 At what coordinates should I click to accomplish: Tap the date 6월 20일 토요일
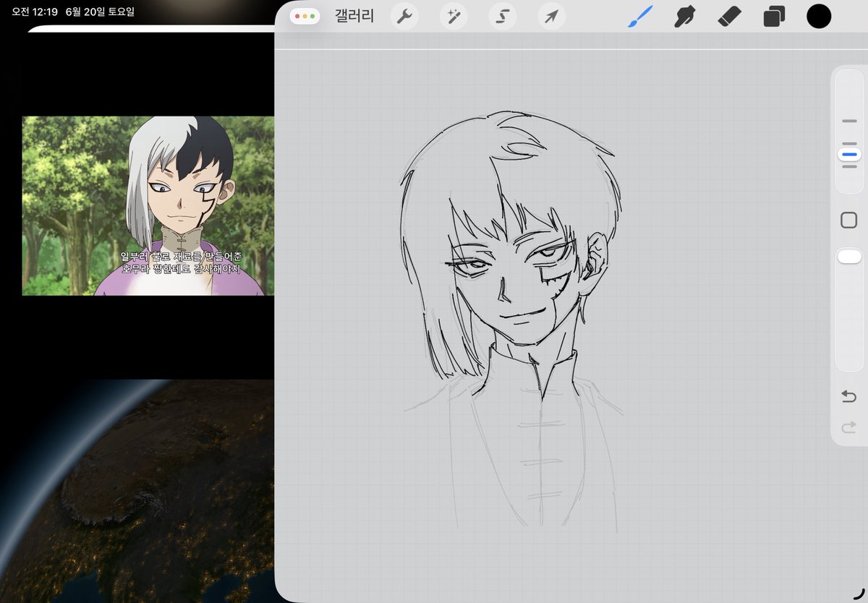click(x=100, y=12)
